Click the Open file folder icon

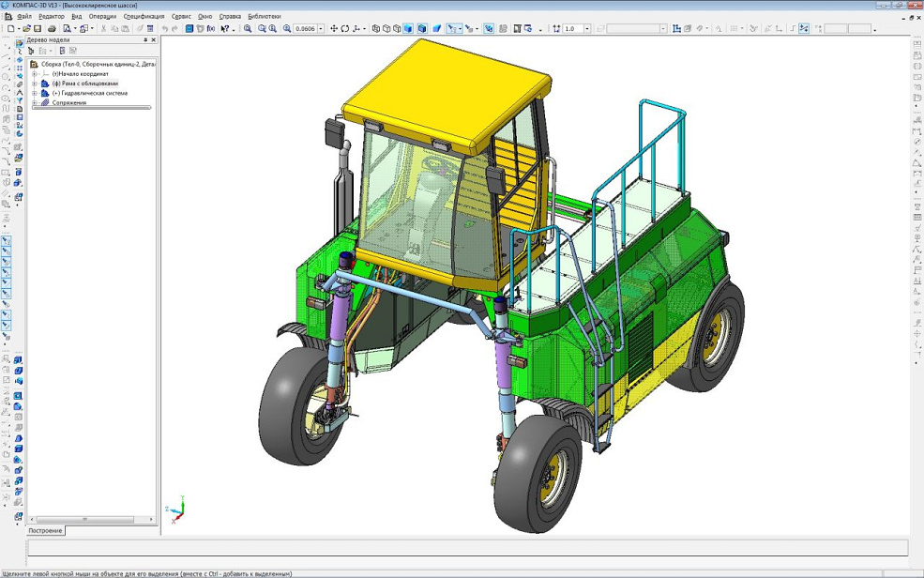[x=26, y=29]
